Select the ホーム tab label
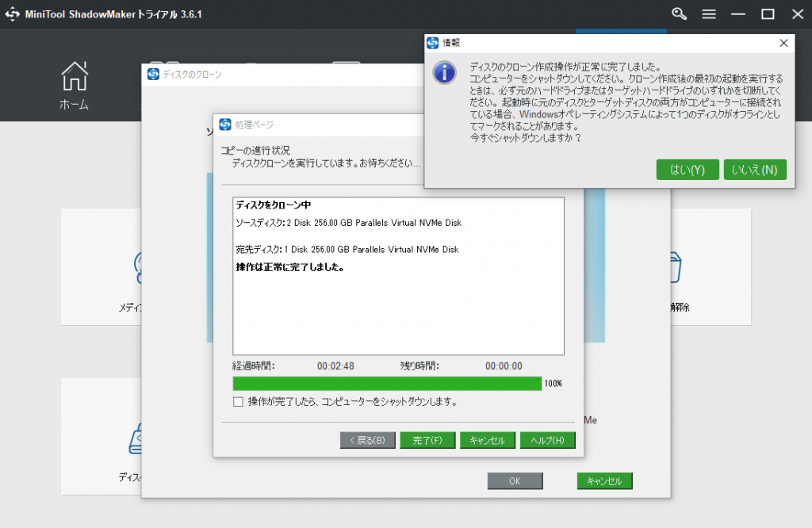Viewport: 812px width, 528px height. tap(74, 105)
